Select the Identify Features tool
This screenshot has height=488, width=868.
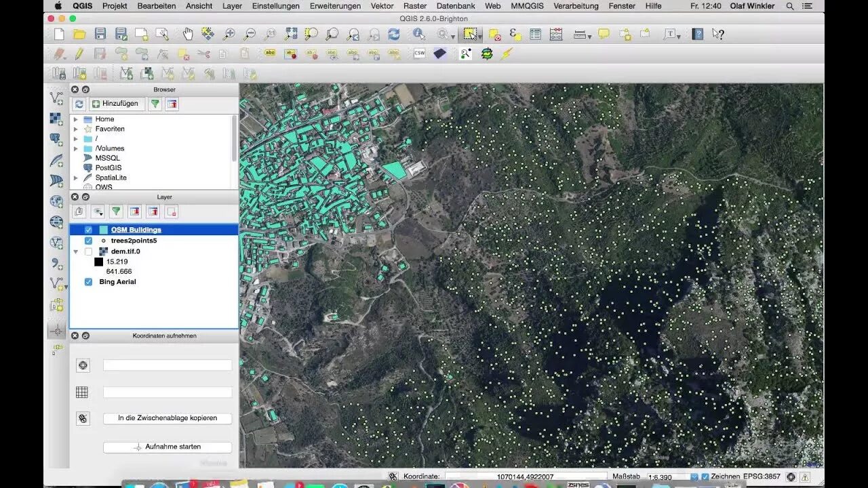(419, 34)
